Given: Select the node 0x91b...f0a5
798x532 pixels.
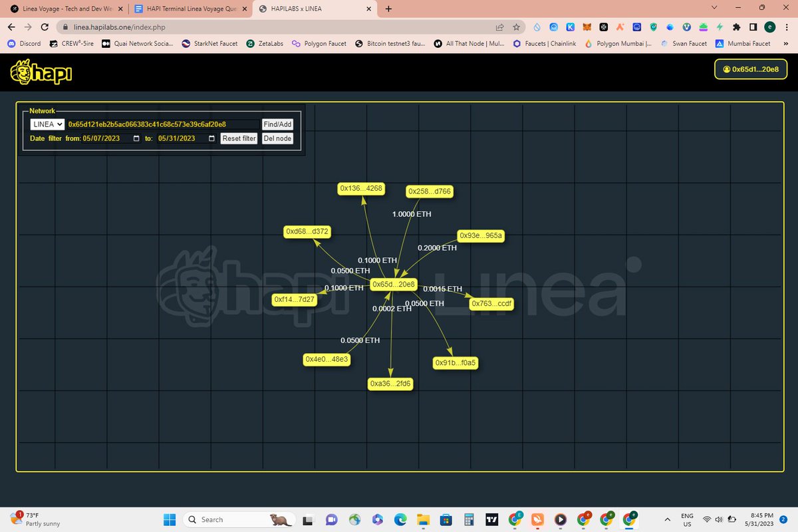Looking at the screenshot, I should [456, 362].
